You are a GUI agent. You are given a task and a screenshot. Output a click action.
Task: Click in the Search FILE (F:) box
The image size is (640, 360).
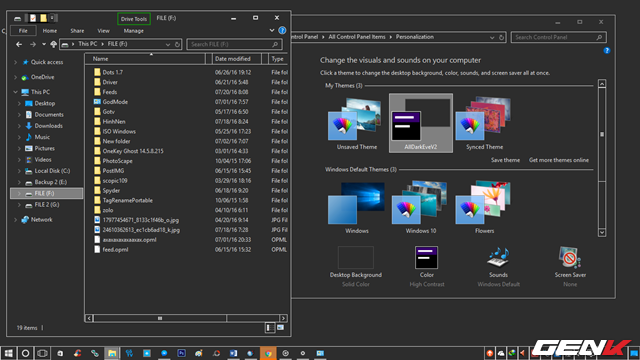(x=234, y=44)
